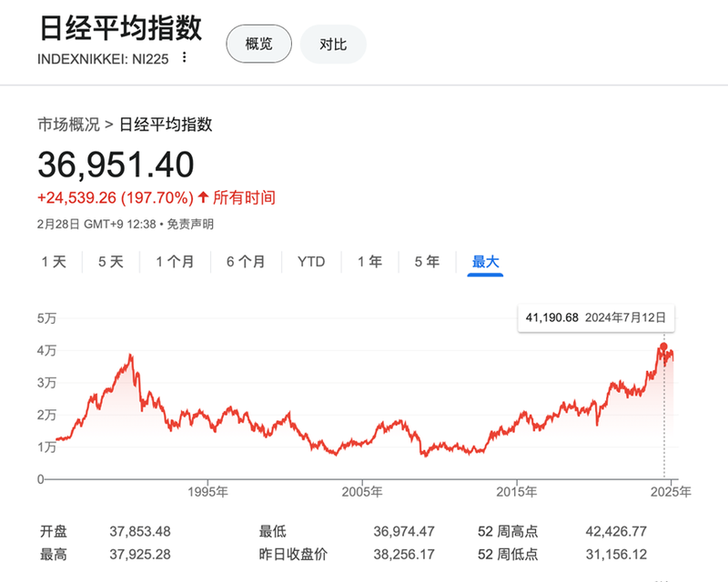Select the 6 个月 time range

click(x=246, y=262)
